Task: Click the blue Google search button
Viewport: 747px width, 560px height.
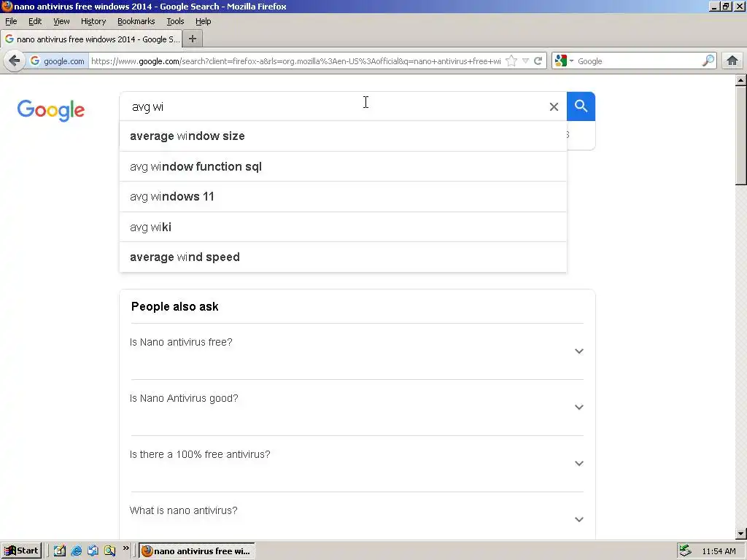Action: pos(581,106)
